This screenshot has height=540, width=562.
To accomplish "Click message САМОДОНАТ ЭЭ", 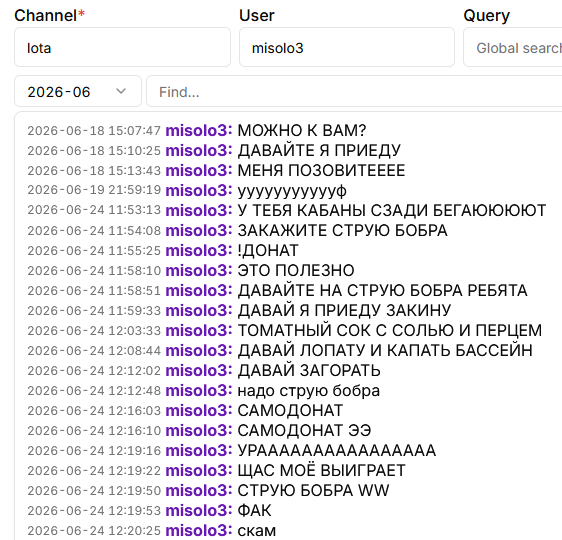I will tap(304, 430).
